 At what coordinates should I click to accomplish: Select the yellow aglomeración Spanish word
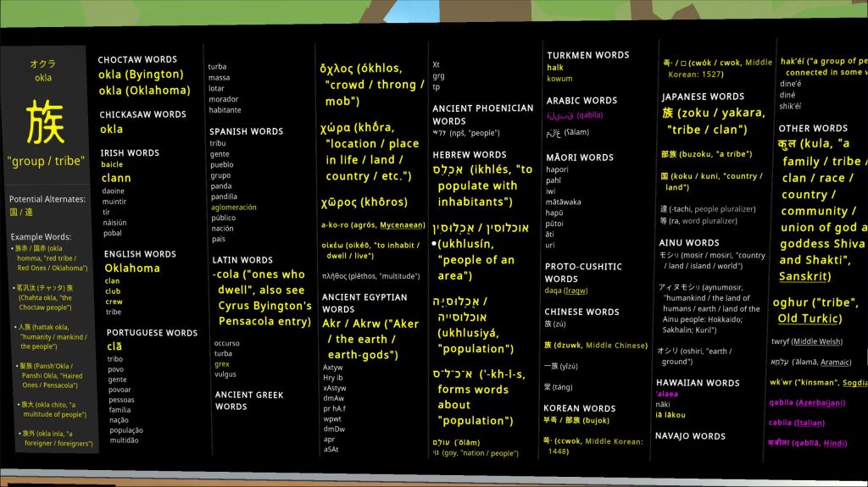233,208
